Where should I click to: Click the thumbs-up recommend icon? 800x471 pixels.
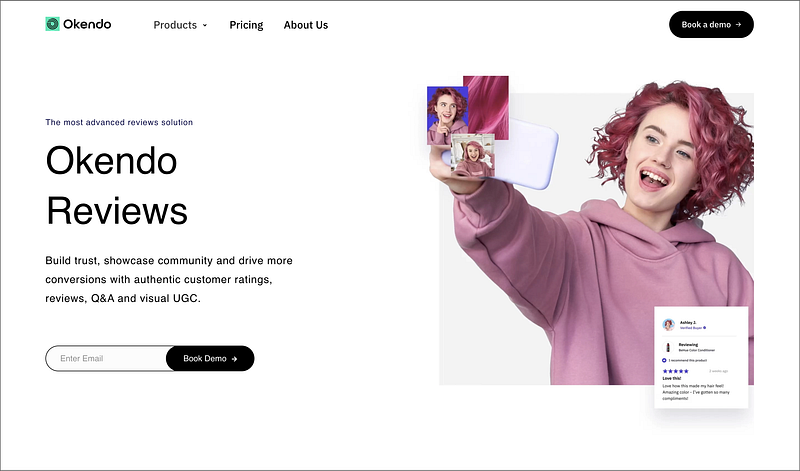pyautogui.click(x=664, y=360)
